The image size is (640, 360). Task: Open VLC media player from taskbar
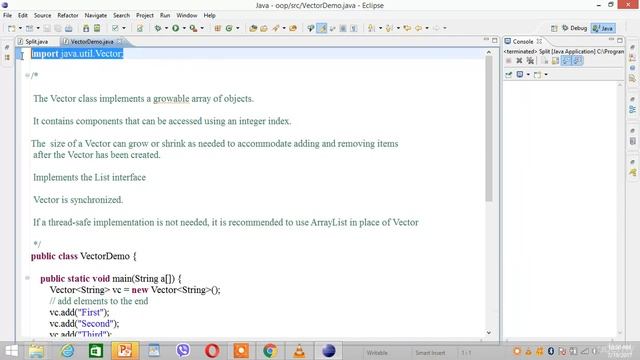pos(299,351)
